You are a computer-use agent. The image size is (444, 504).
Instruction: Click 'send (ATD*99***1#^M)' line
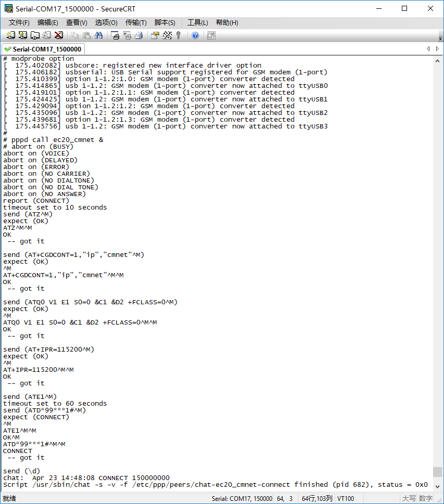44,410
